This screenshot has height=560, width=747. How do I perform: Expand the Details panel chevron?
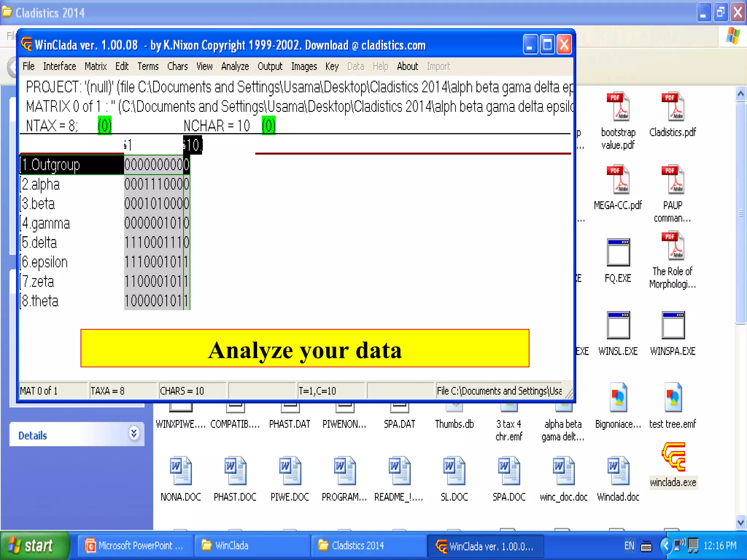click(x=134, y=433)
